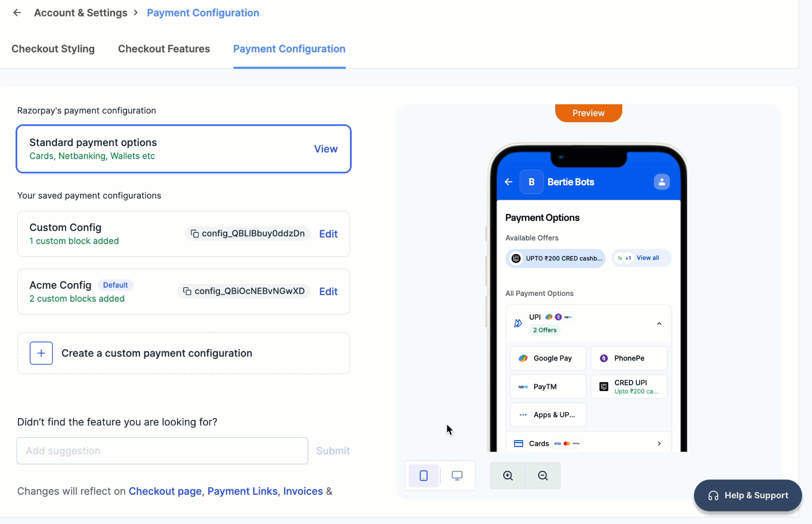Click Payment Configuration breadcrumb

click(x=203, y=13)
